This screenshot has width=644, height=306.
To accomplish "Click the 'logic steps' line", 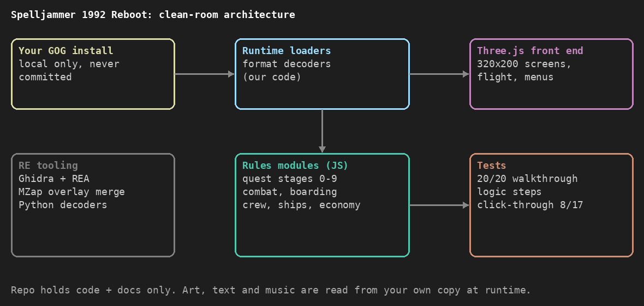I will [x=509, y=192].
